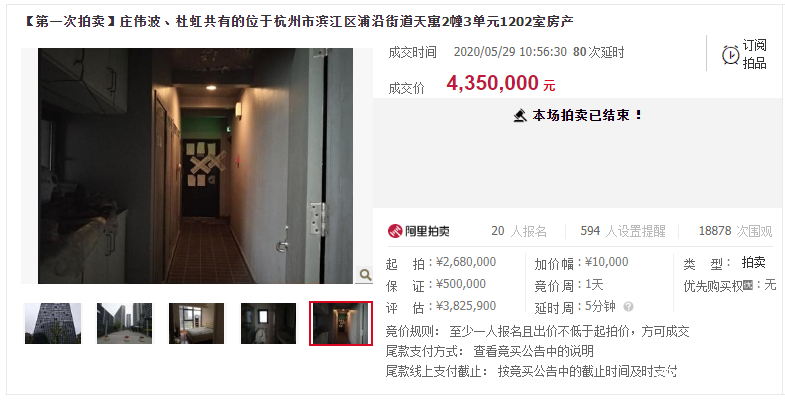The height and width of the screenshot is (400, 785).
Task: Open the building exterior thumbnail
Action: (53, 323)
